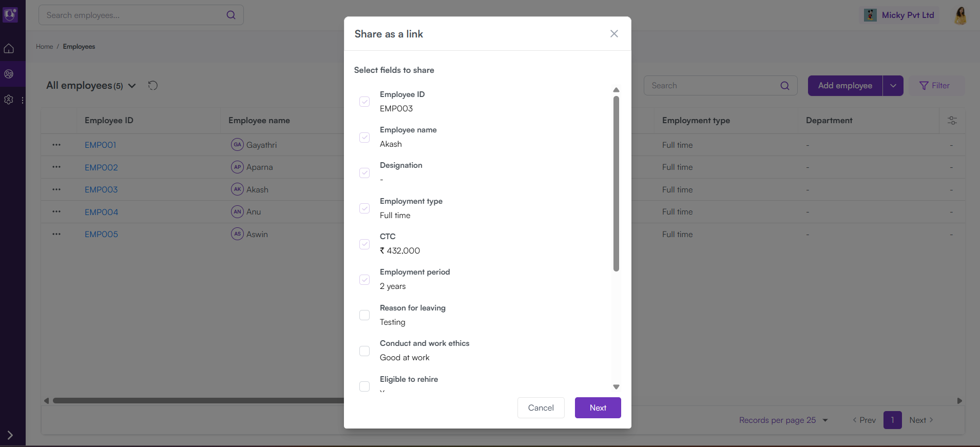Open the column settings icon

[x=952, y=121]
